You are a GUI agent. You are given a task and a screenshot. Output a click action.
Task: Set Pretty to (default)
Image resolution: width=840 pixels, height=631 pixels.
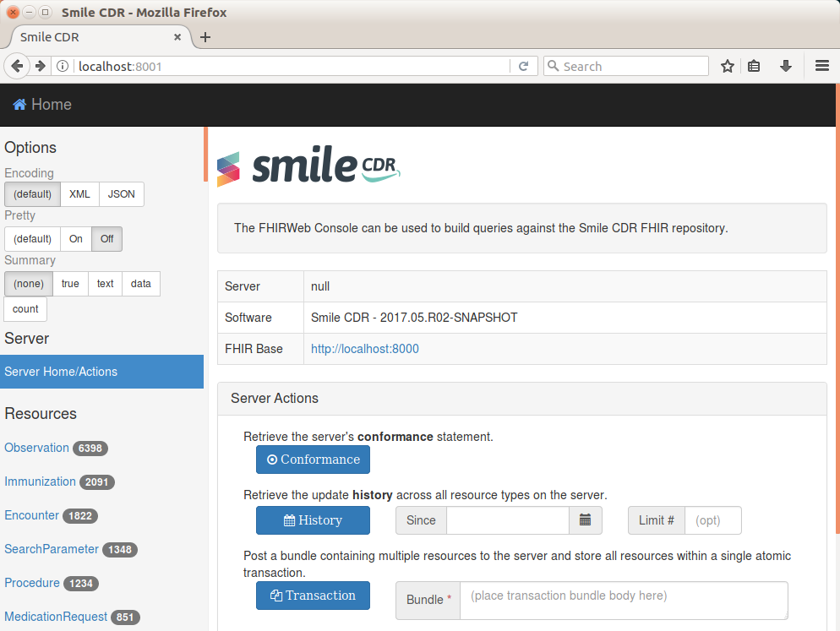(x=33, y=239)
